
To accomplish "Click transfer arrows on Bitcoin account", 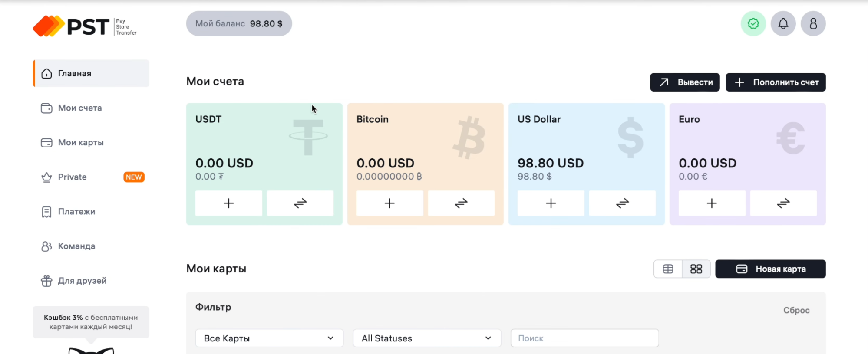I will click(461, 203).
